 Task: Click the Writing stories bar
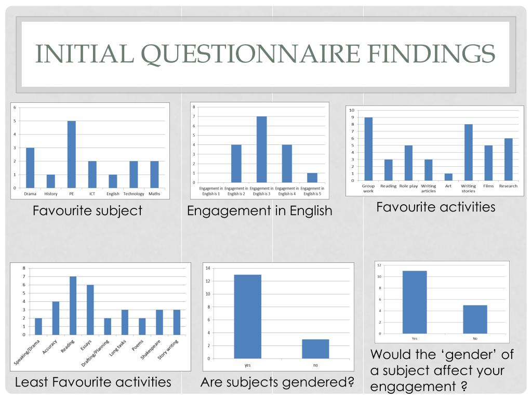pyautogui.click(x=469, y=152)
